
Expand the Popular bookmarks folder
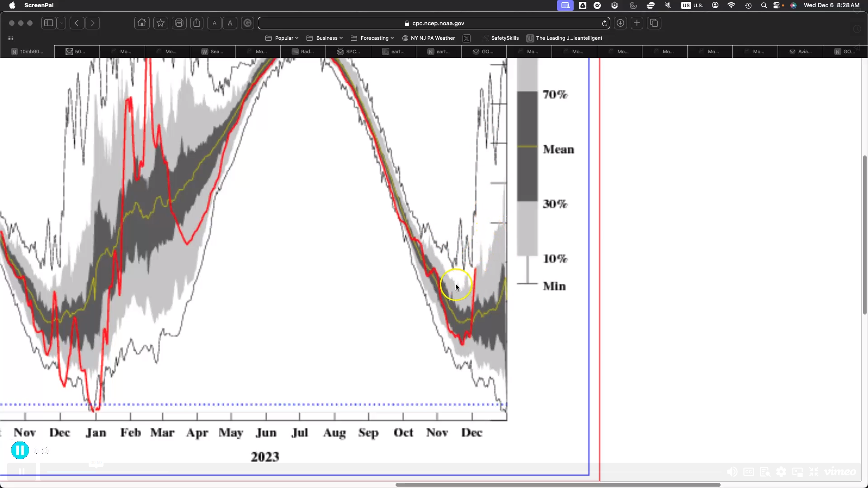(x=282, y=38)
